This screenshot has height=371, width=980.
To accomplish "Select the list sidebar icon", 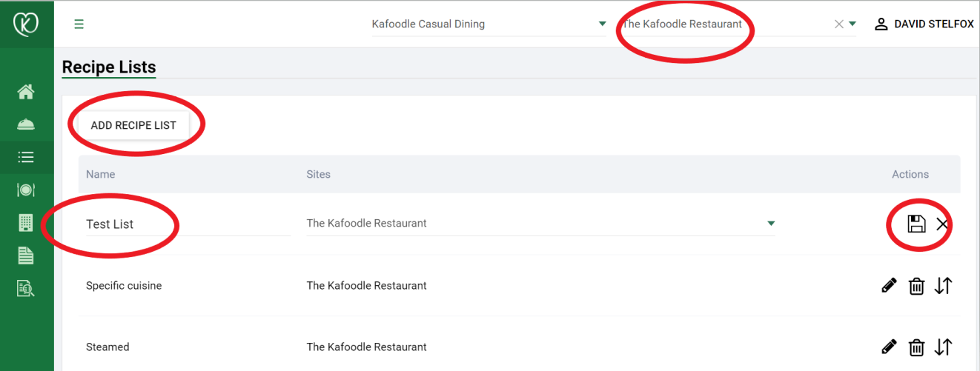I will (x=26, y=157).
